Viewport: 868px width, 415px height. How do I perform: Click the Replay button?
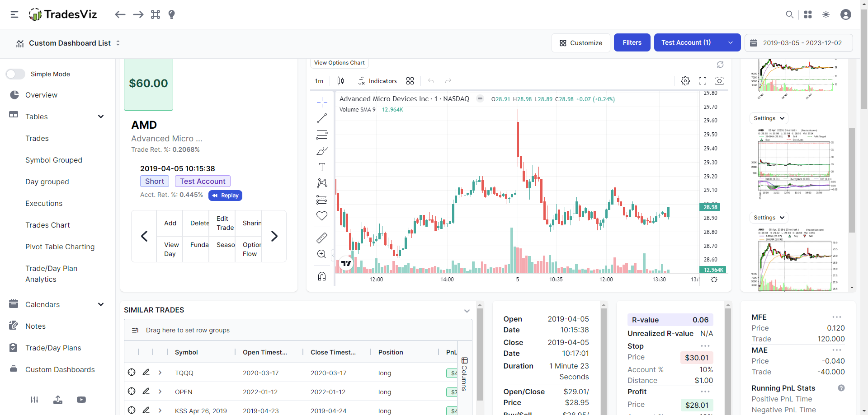click(x=225, y=196)
